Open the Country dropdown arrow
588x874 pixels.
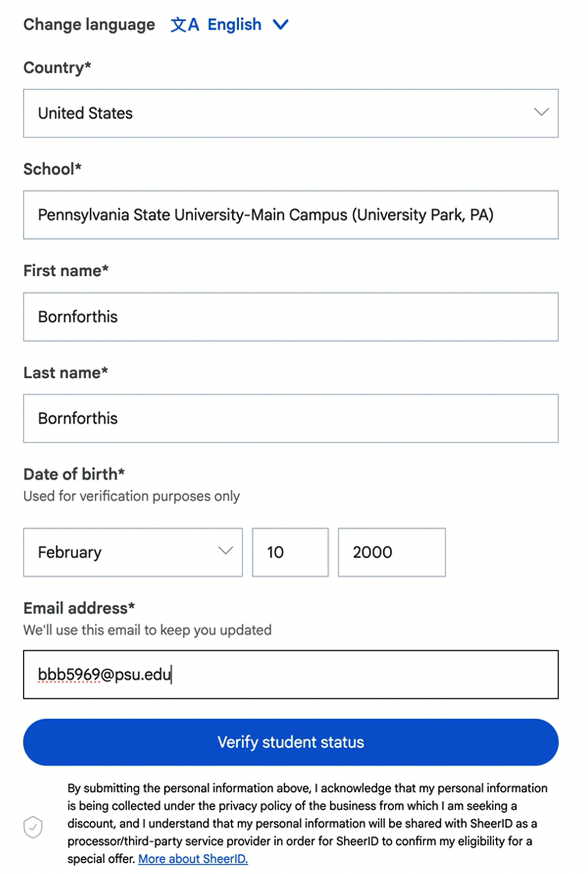(541, 112)
